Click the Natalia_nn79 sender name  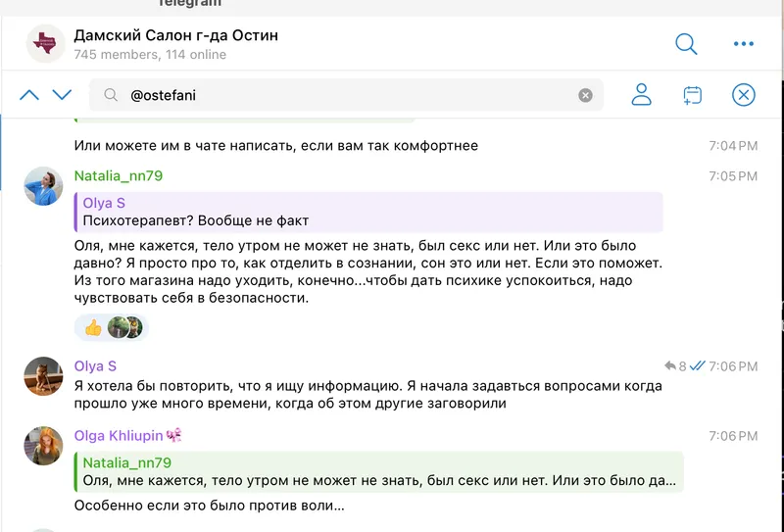click(119, 176)
